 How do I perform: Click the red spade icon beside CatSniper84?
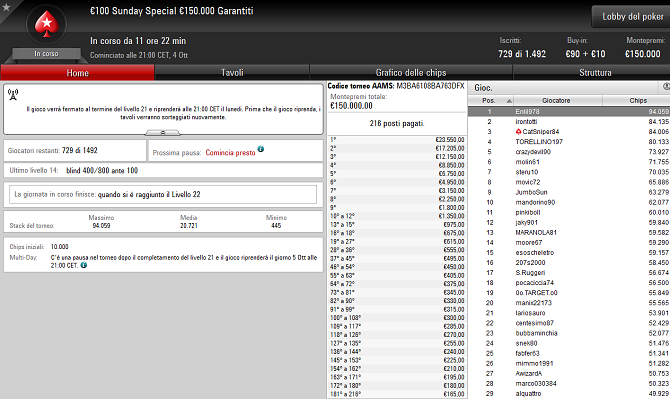tap(518, 132)
